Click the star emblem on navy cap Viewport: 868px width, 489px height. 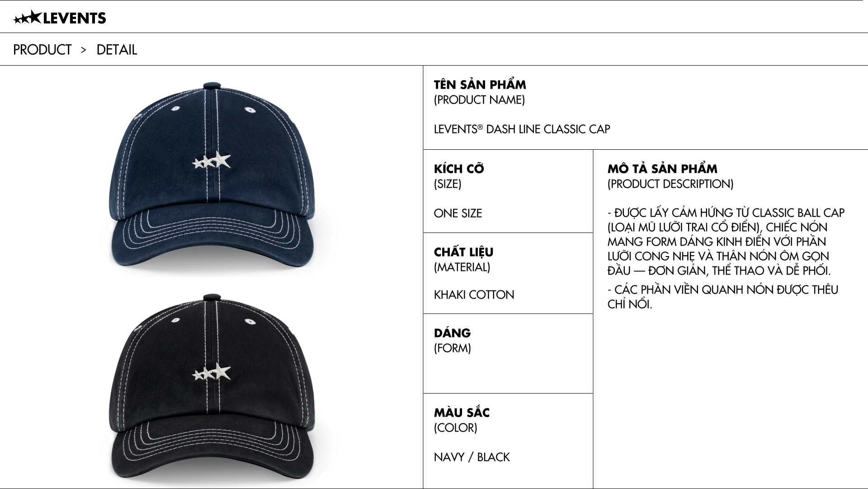(212, 160)
